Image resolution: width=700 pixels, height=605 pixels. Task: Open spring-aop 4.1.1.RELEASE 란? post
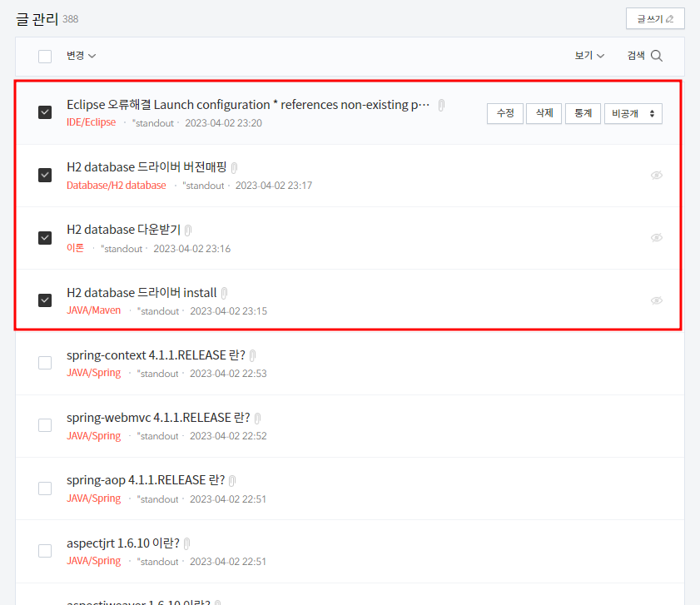pos(146,480)
